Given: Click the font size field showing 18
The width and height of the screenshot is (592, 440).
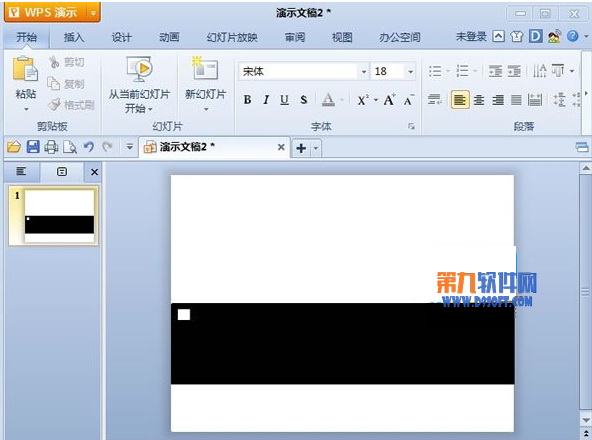Looking at the screenshot, I should coord(388,71).
